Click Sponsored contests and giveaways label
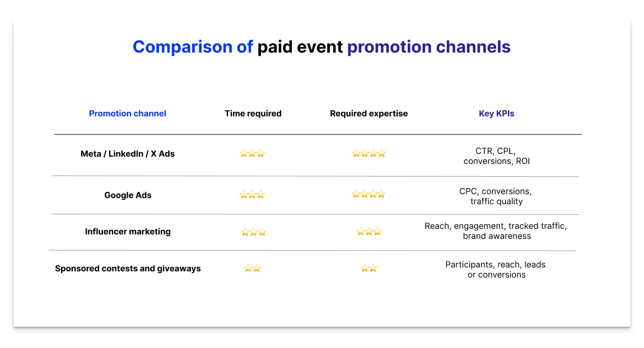644x348 pixels. coord(128,268)
